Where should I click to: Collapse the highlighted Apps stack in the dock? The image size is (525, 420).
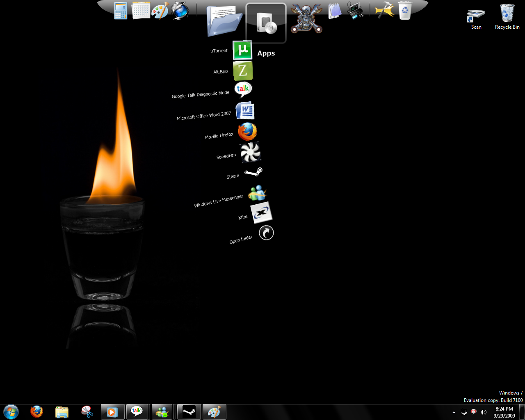266,23
